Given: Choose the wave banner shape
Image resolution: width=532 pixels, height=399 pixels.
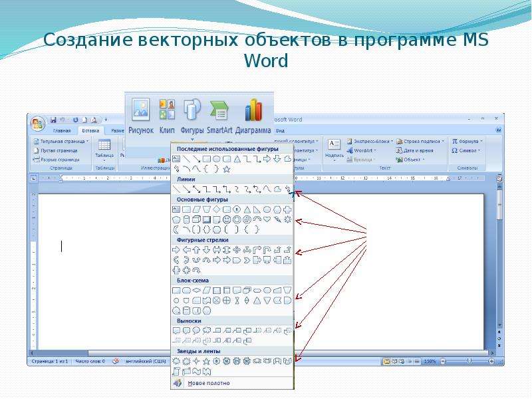Looking at the screenshot, I should point(196,372).
